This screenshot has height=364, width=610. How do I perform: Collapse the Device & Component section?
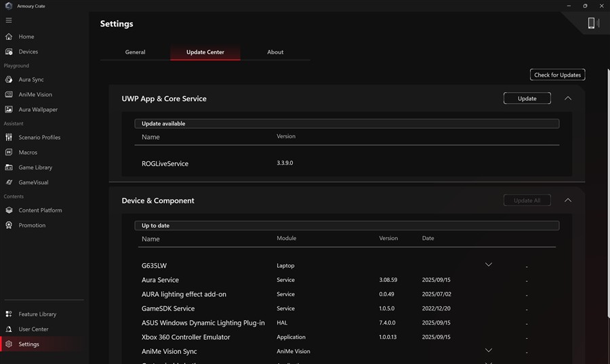coord(568,201)
